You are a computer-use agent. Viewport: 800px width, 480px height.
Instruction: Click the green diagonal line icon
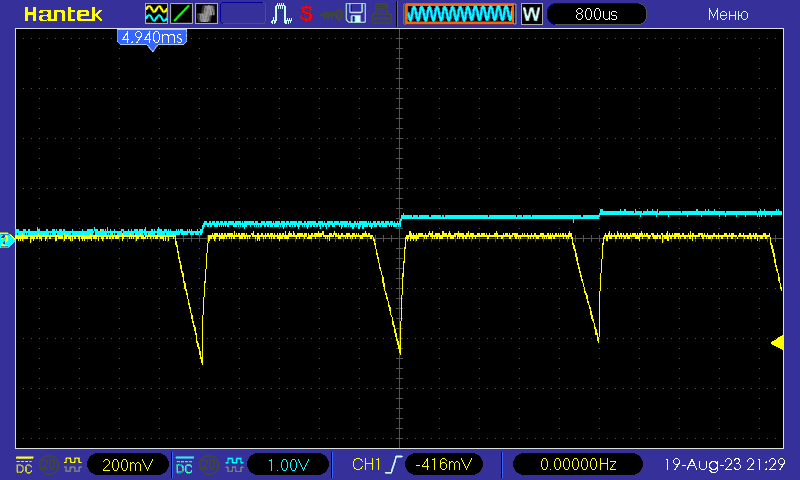click(181, 14)
